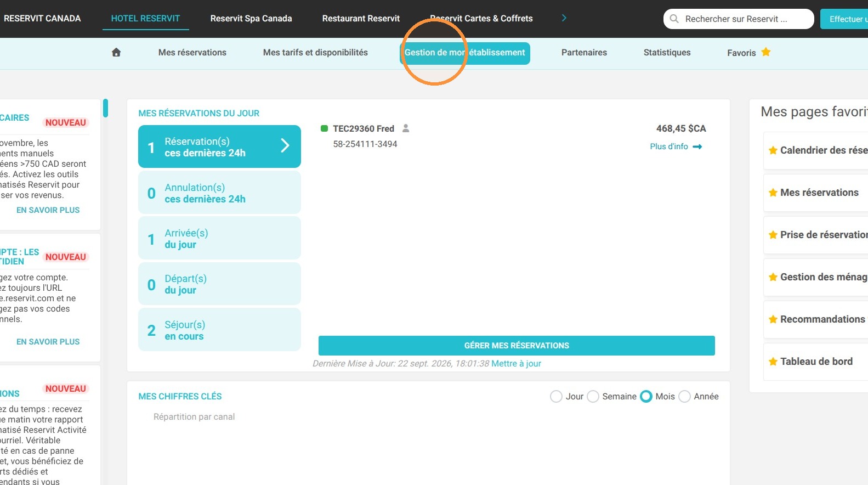
Task: Go to the home icon in the navigation bar
Action: [116, 53]
